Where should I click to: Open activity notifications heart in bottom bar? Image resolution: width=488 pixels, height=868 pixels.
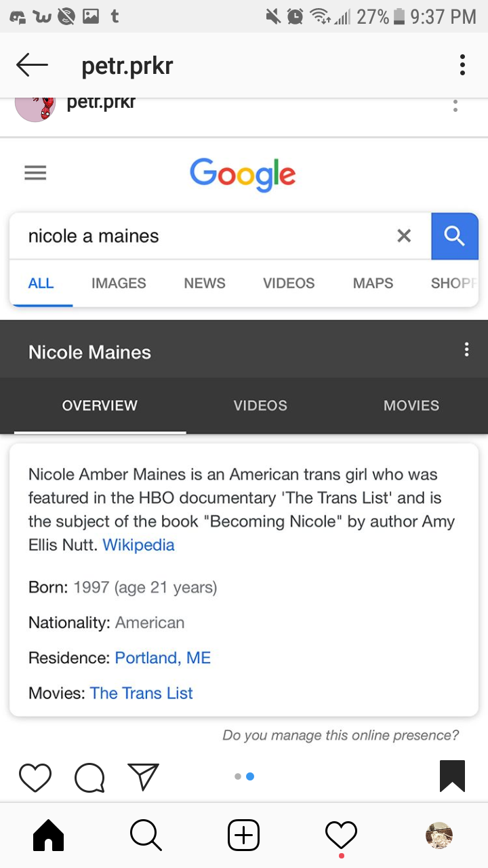click(341, 835)
